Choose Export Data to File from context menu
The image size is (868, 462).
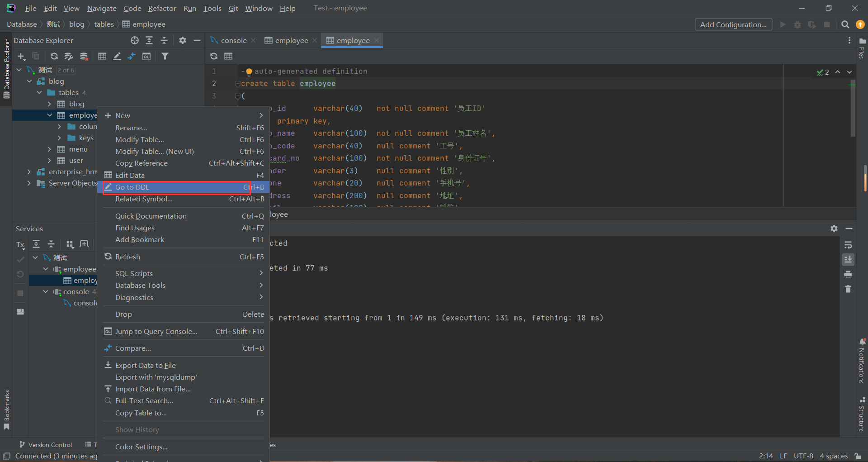(x=184, y=365)
